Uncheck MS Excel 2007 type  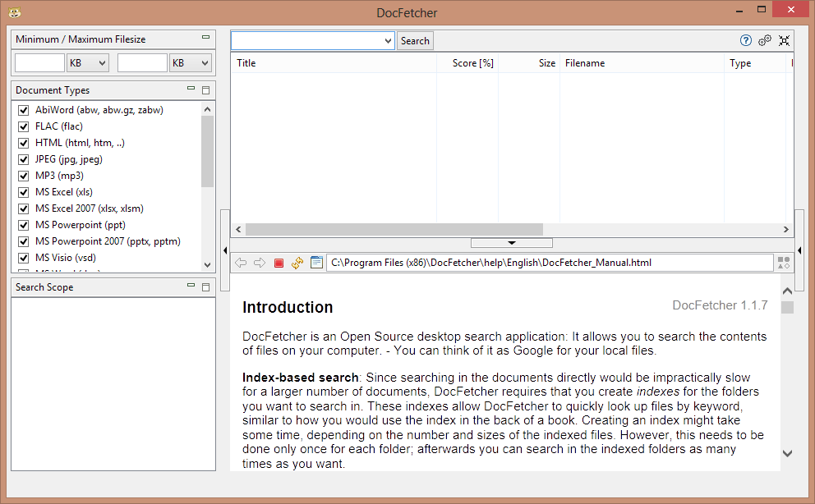coord(23,208)
